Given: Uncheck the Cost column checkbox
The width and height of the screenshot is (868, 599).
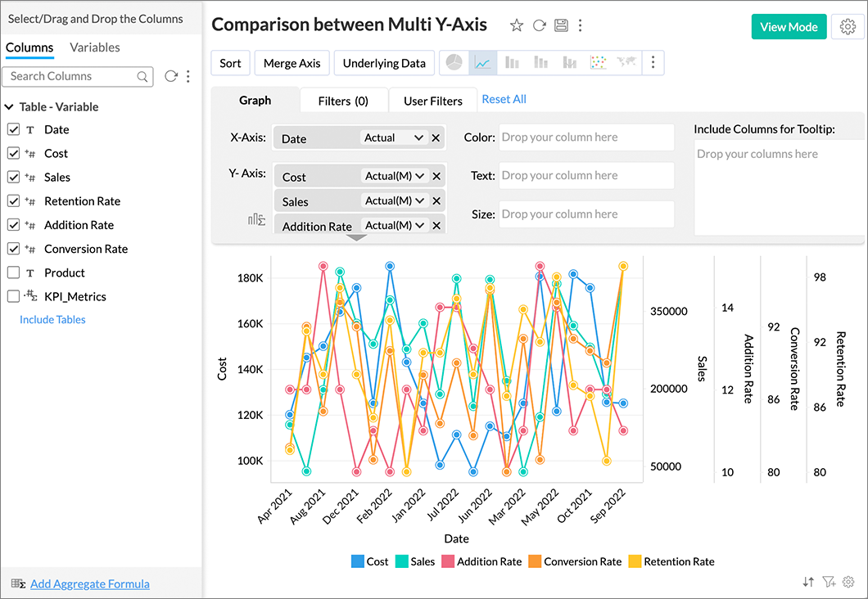Looking at the screenshot, I should point(13,153).
